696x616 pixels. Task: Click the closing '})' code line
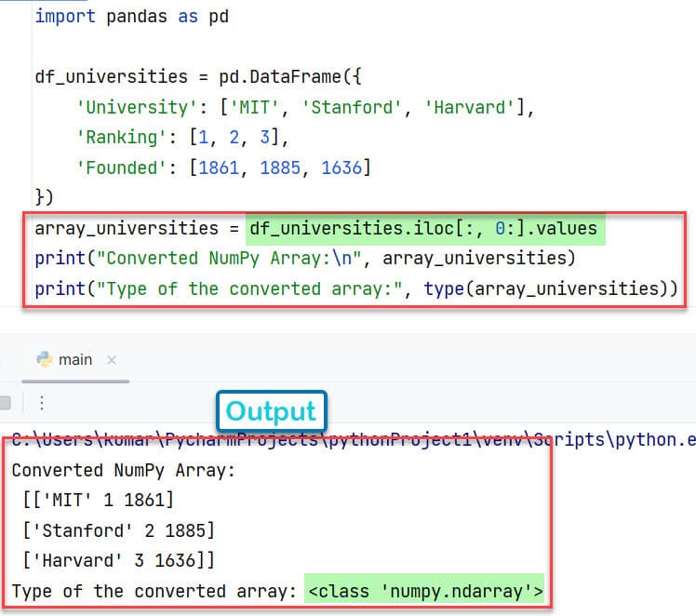(44, 197)
